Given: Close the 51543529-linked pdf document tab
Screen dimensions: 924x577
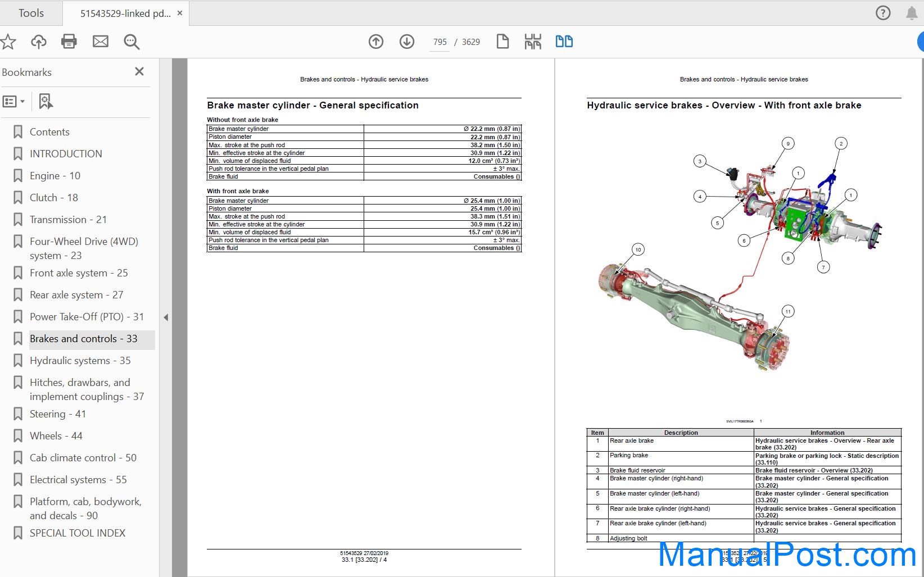Looking at the screenshot, I should (x=180, y=13).
